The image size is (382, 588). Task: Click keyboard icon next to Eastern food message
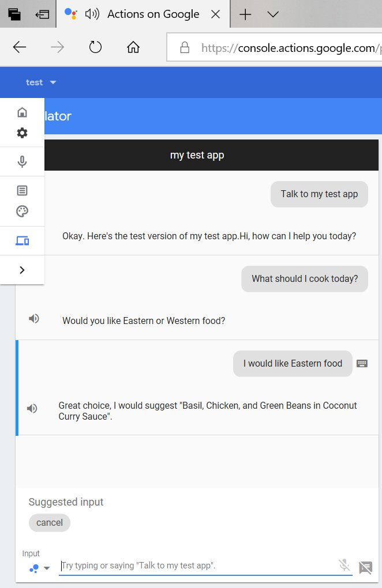coord(362,363)
